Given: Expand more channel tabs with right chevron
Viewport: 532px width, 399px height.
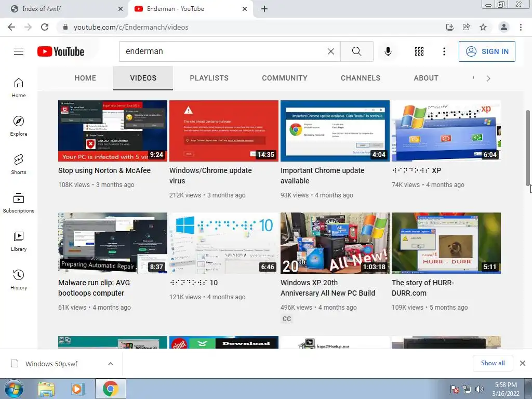Looking at the screenshot, I should pyautogui.click(x=488, y=78).
